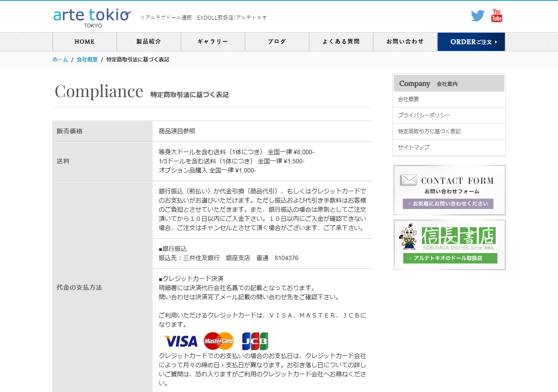Open 特定商取引方に基づく表記 sidebar link
The height and width of the screenshot is (392, 558).
tap(449, 132)
